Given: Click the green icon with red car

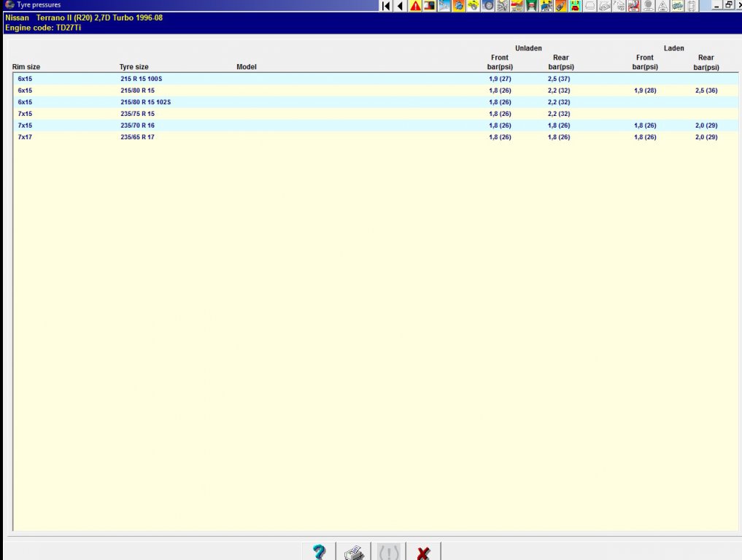Looking at the screenshot, I should point(575,6).
